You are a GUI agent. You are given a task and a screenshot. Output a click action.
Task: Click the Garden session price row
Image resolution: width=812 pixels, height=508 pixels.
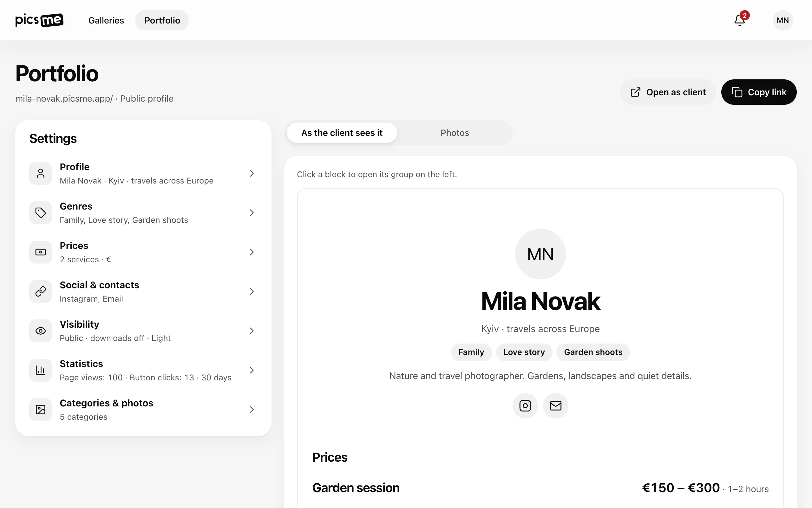(540, 488)
